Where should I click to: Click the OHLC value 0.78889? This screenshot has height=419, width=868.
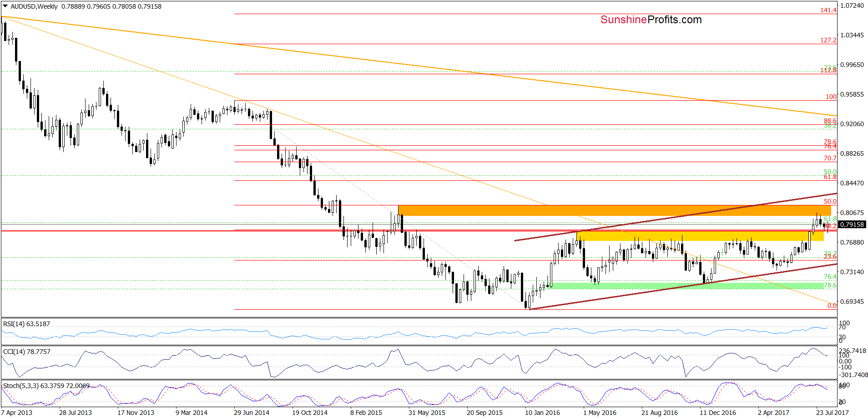[73, 6]
